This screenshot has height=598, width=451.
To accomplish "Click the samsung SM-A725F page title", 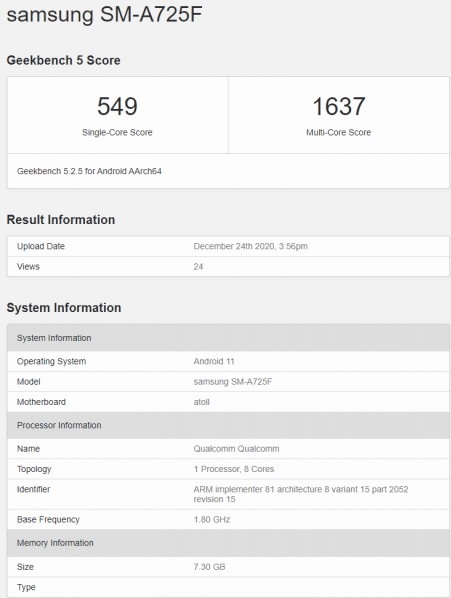I will (104, 14).
